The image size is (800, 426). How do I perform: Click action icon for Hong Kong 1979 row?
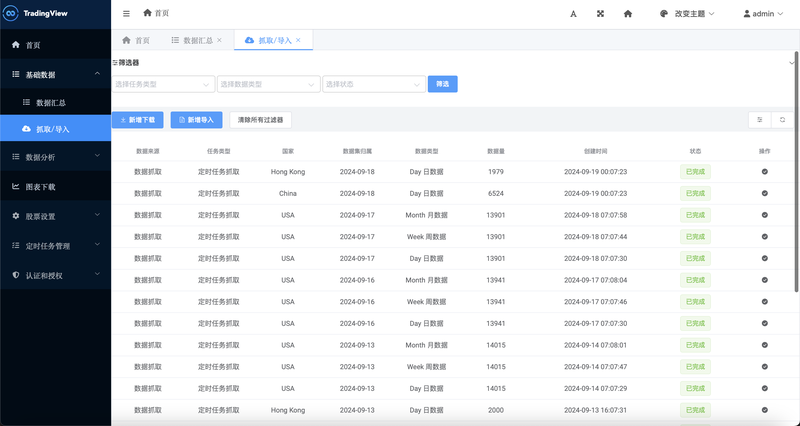[x=764, y=172]
